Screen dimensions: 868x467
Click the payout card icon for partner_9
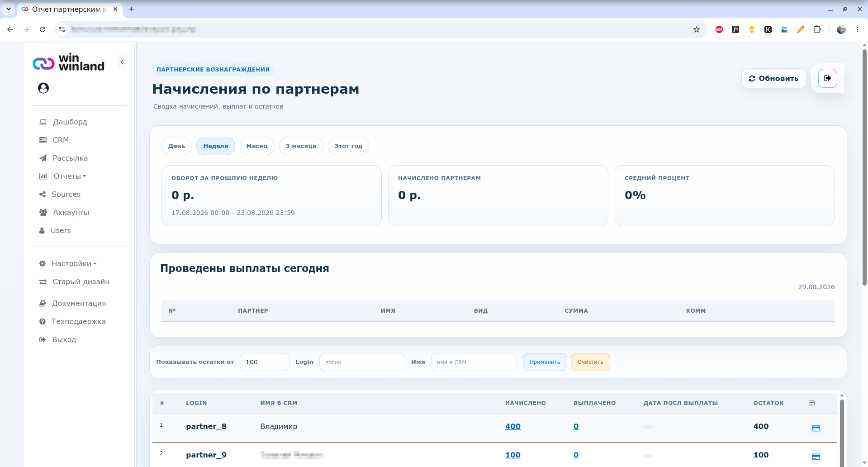816,457
